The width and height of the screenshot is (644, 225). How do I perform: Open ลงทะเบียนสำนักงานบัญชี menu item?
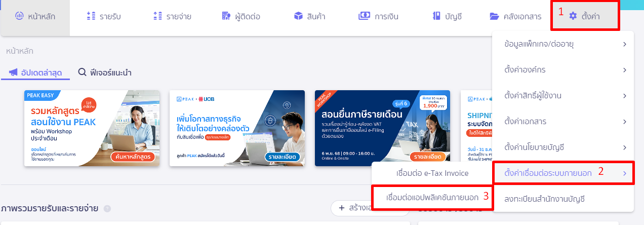562,199
